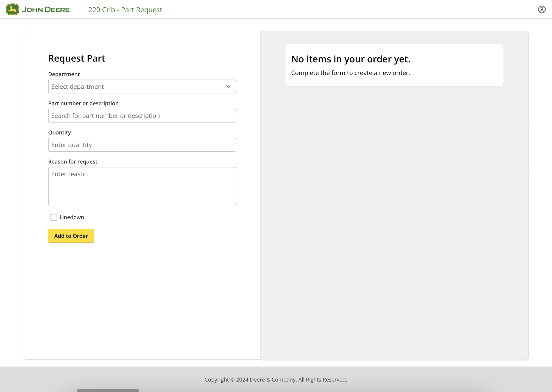The image size is (552, 392).
Task: Open the user profile icon
Action: coord(542,9)
